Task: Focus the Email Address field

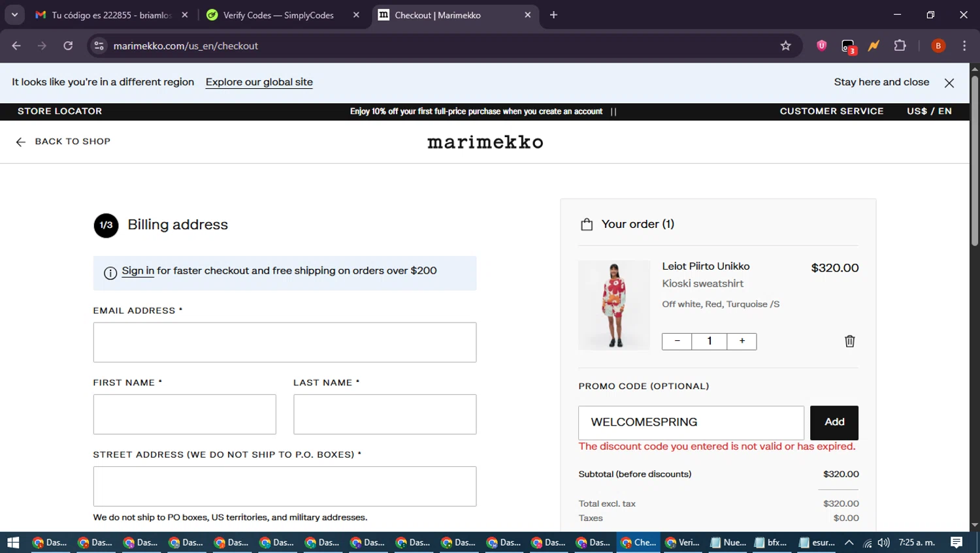Action: (285, 342)
